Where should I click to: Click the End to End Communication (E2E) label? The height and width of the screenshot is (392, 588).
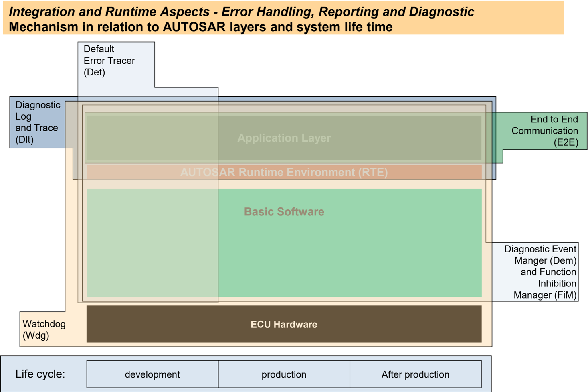(x=544, y=131)
